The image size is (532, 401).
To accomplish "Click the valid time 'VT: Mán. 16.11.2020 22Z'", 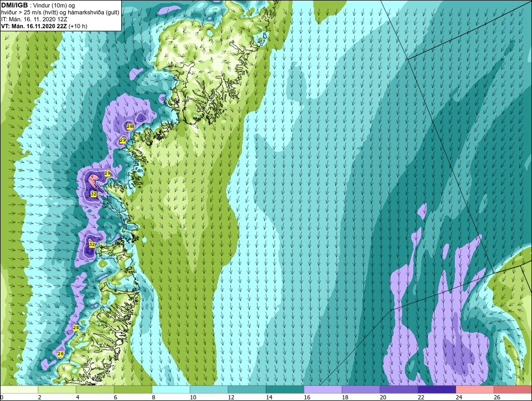I will (34, 26).
